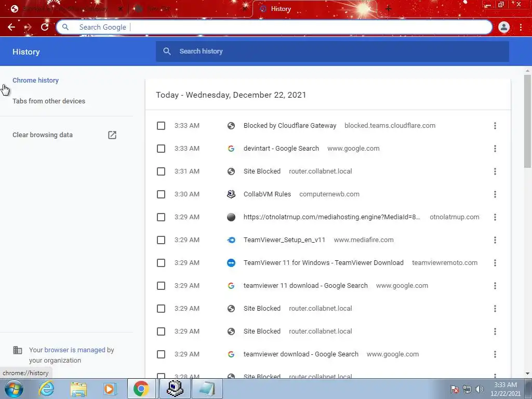Click the TeamViewer_Setup_en_v11 mediafire favicon
532x399 pixels.
click(231, 240)
